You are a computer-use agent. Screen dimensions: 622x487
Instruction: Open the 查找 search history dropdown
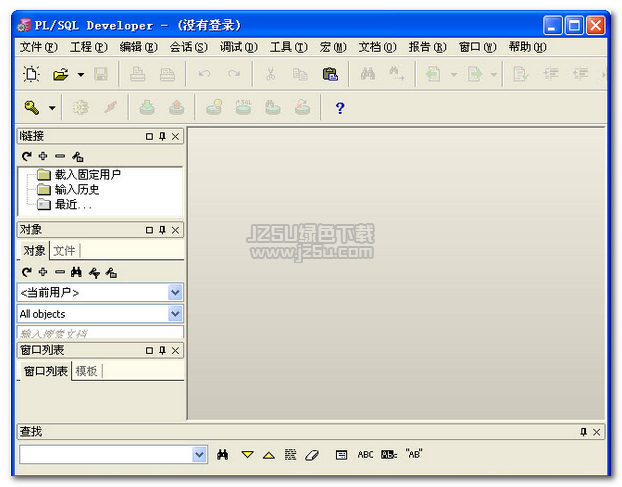click(200, 454)
